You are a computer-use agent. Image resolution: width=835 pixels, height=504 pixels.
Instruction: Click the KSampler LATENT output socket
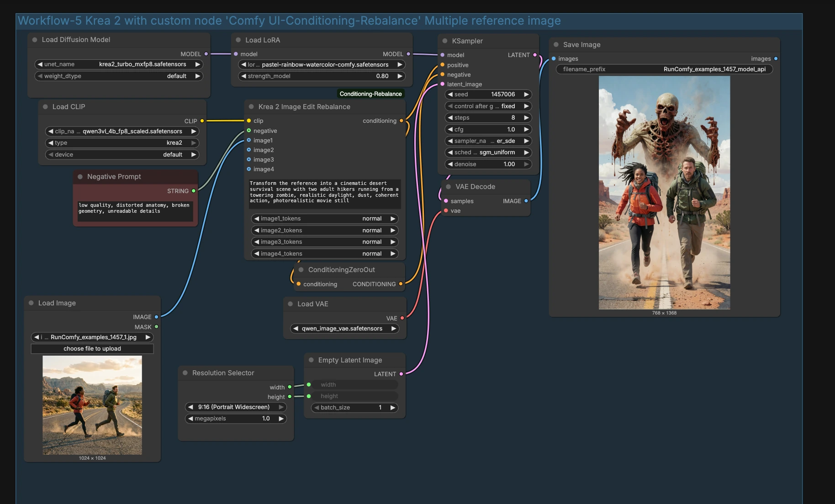click(x=535, y=55)
